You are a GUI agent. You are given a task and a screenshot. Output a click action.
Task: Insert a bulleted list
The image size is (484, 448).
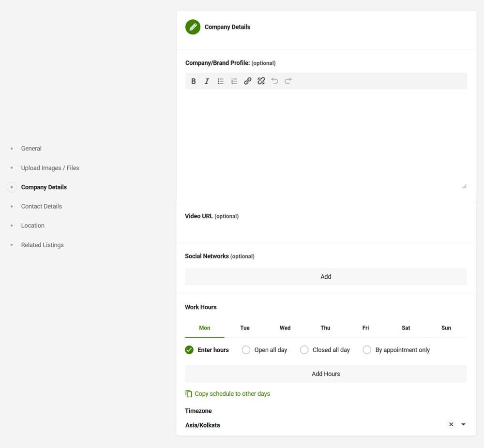pos(221,81)
